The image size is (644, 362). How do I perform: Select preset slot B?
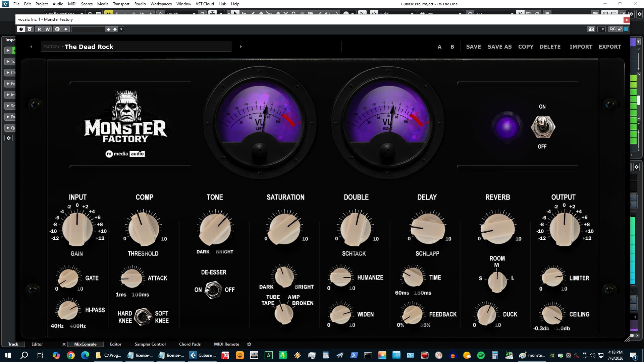click(x=452, y=47)
